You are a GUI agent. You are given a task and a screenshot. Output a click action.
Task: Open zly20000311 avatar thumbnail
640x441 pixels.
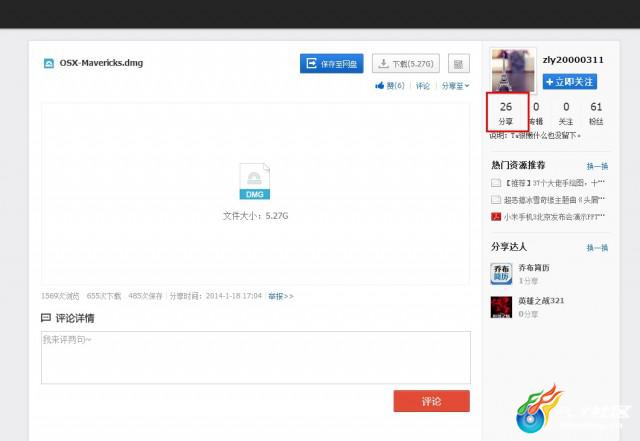pos(513,71)
